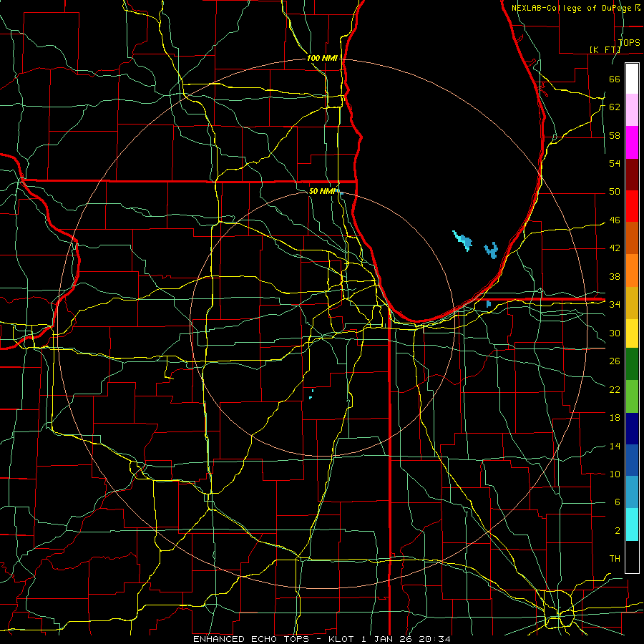Select the light blue legend swatch

pos(632,492)
